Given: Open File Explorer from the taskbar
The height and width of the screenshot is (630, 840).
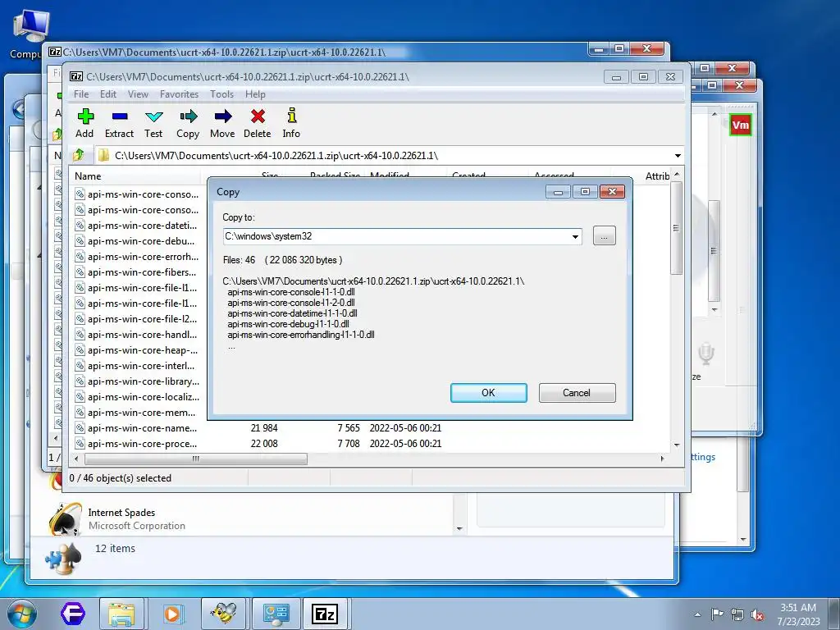Looking at the screenshot, I should [121, 614].
